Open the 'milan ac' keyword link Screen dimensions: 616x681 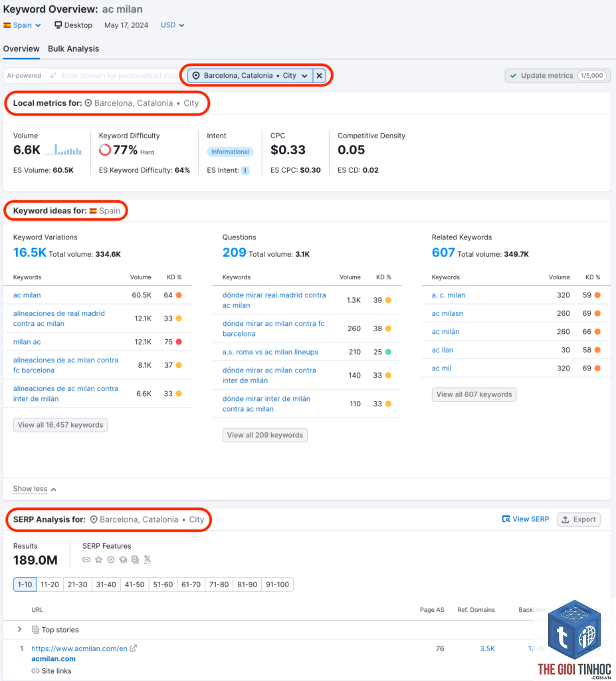click(x=27, y=342)
